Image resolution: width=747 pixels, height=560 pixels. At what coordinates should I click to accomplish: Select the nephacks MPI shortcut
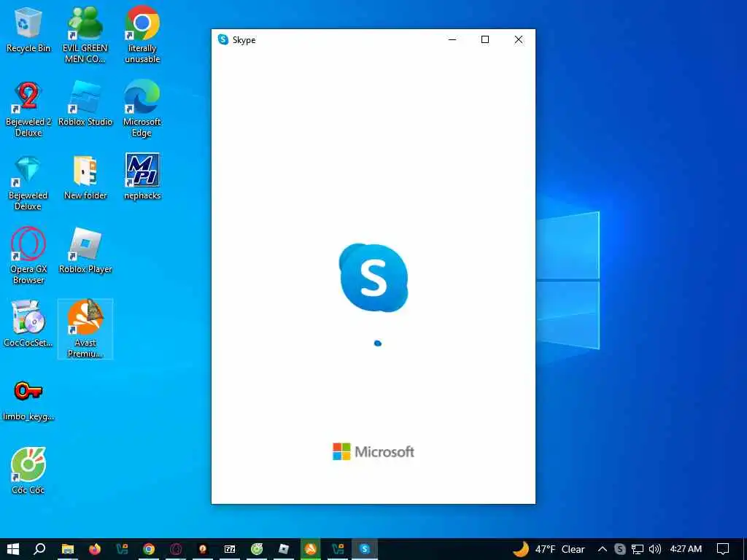click(x=142, y=177)
